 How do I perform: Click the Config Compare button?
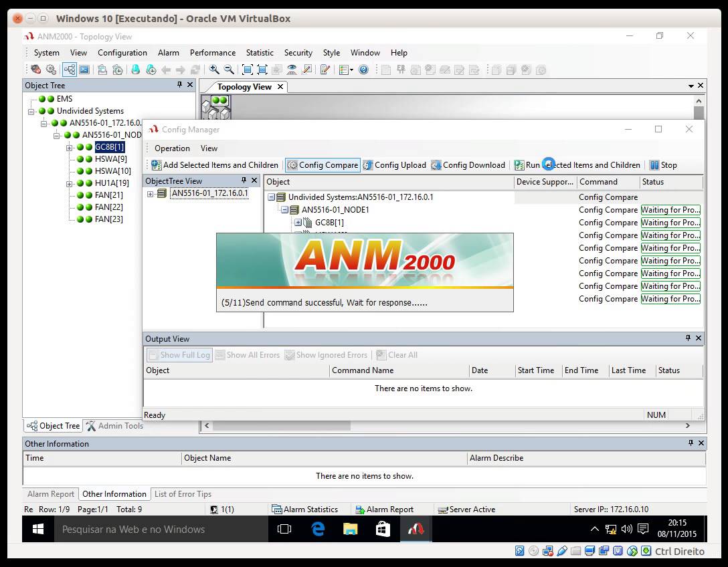click(x=323, y=165)
